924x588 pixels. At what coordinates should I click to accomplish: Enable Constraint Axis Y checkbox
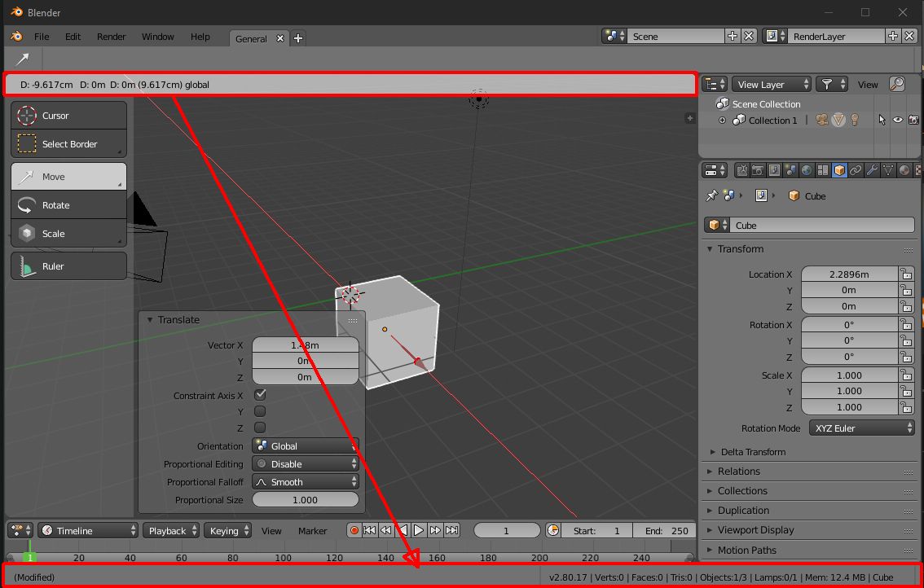(260, 411)
